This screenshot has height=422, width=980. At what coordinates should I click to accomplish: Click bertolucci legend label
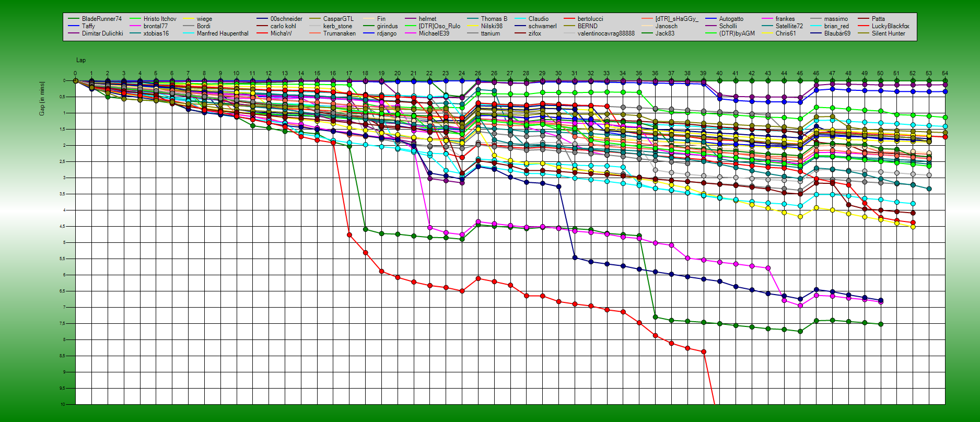pyautogui.click(x=590, y=19)
